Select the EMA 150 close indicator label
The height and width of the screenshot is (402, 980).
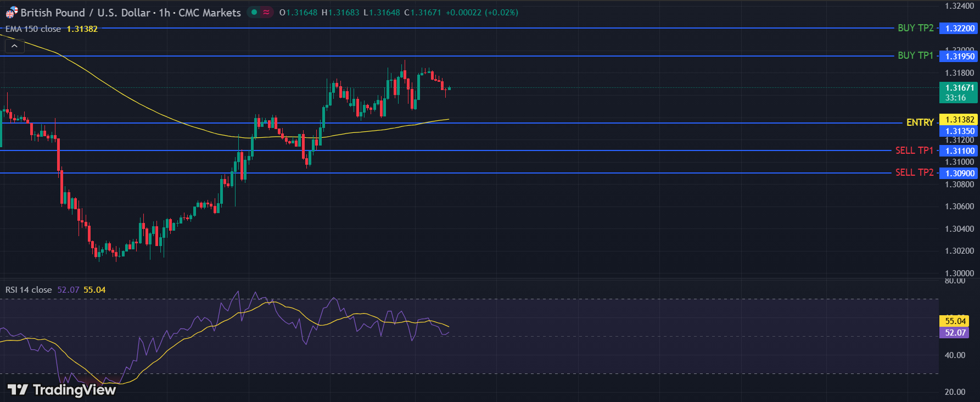pos(33,29)
